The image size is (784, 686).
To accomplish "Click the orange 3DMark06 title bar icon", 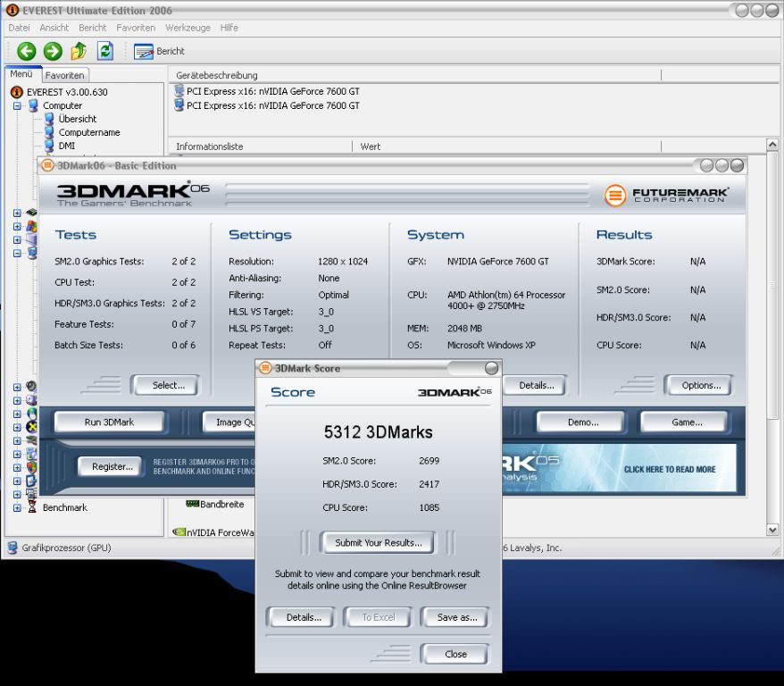I will [x=47, y=165].
